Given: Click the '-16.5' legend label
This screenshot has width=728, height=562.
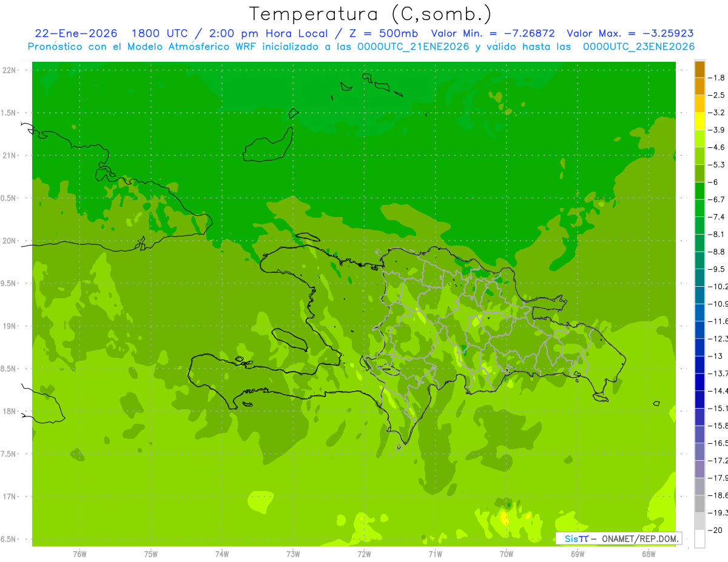Looking at the screenshot, I should click(x=718, y=443).
